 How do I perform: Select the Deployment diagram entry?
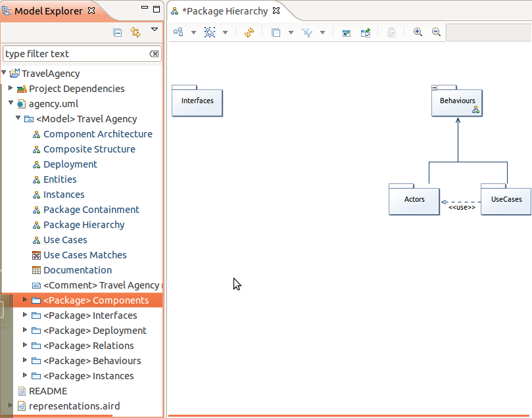point(70,164)
